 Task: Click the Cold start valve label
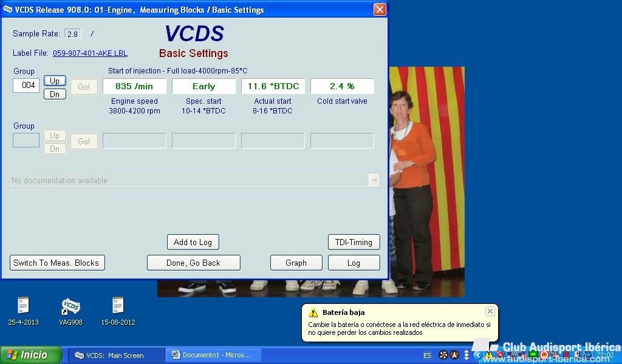[x=342, y=101]
